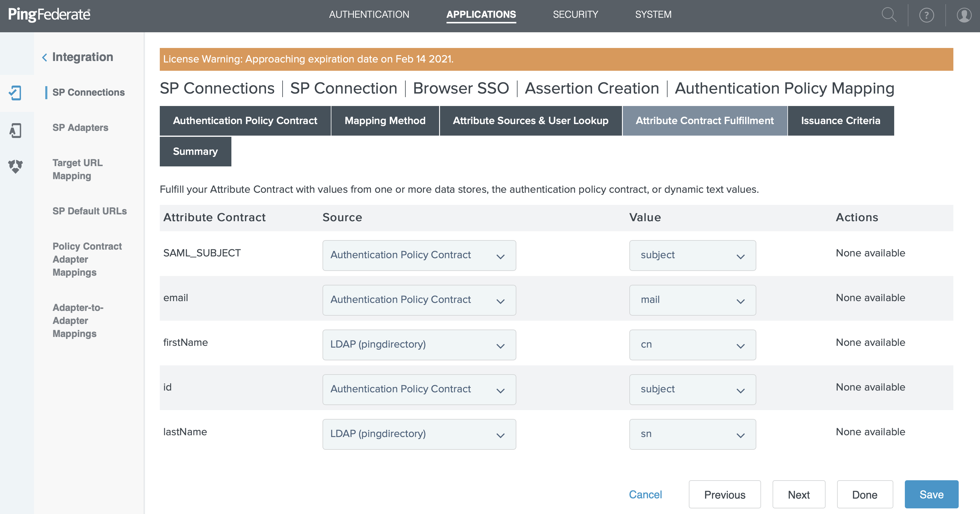Image resolution: width=980 pixels, height=514 pixels.
Task: Expand the firstName source LDAP dropdown
Action: click(x=419, y=345)
